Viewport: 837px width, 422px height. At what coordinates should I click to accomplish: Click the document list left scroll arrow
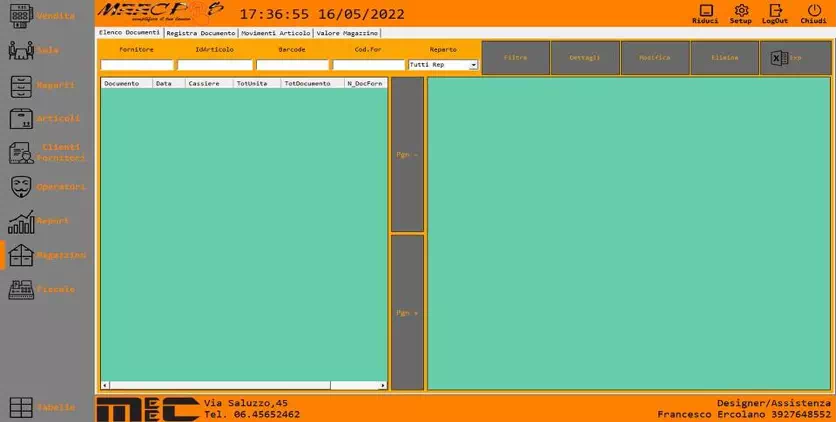pos(105,385)
